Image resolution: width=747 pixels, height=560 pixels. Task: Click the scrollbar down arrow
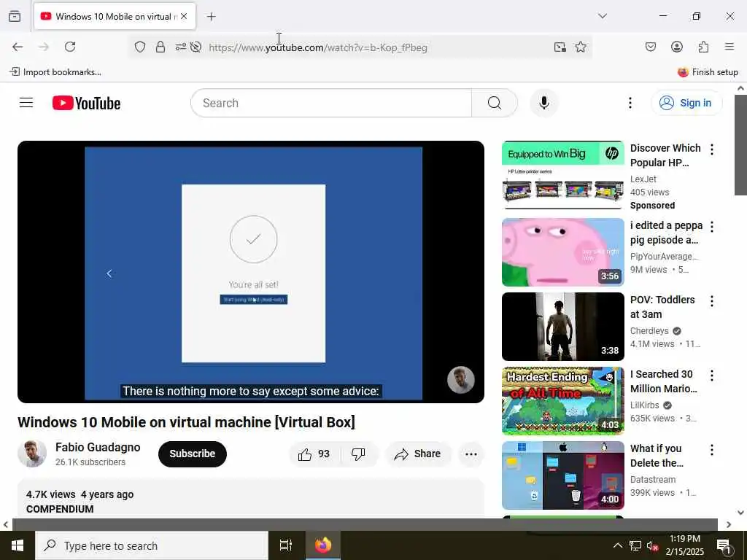(740, 513)
